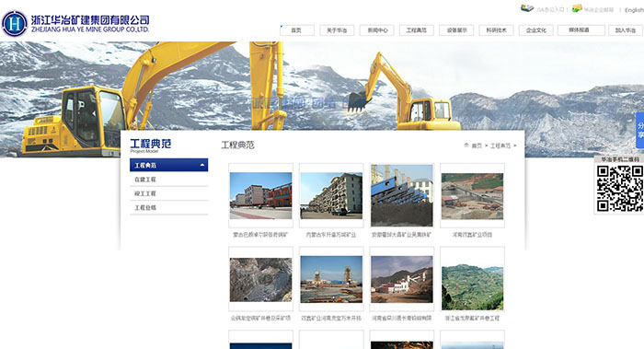The image size is (644, 349).
Task: Open 工程典范 navigation item
Action: click(417, 30)
